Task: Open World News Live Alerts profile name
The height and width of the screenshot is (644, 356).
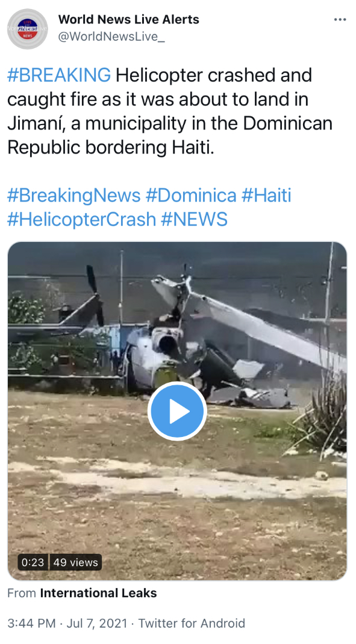Action: coord(129,19)
